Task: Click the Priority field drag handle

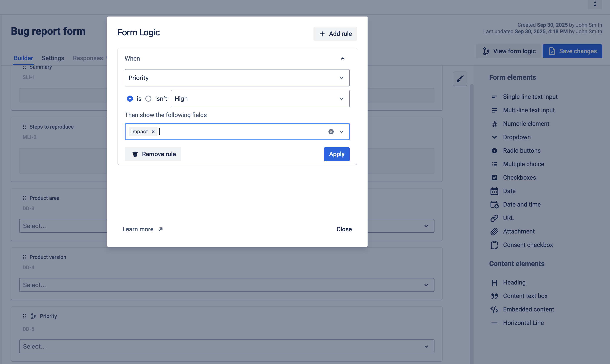Action: tap(24, 316)
